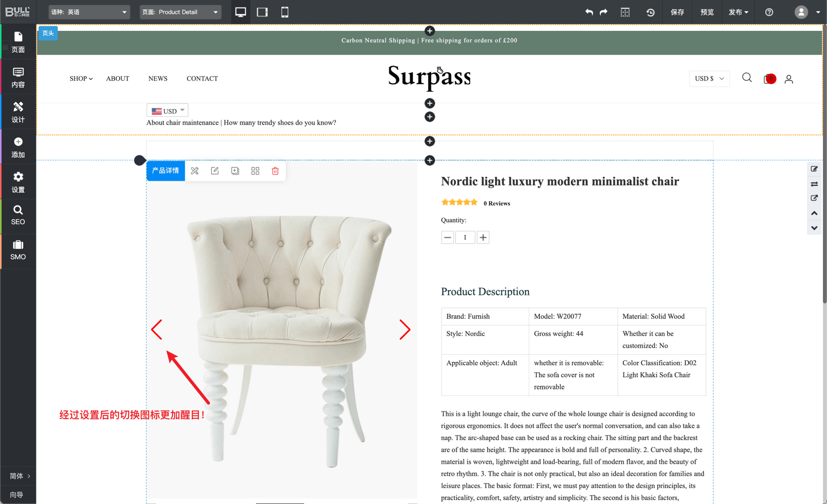Screen dimensions: 827x504
Task: Click the shopping cart icon in header
Action: [x=769, y=79]
